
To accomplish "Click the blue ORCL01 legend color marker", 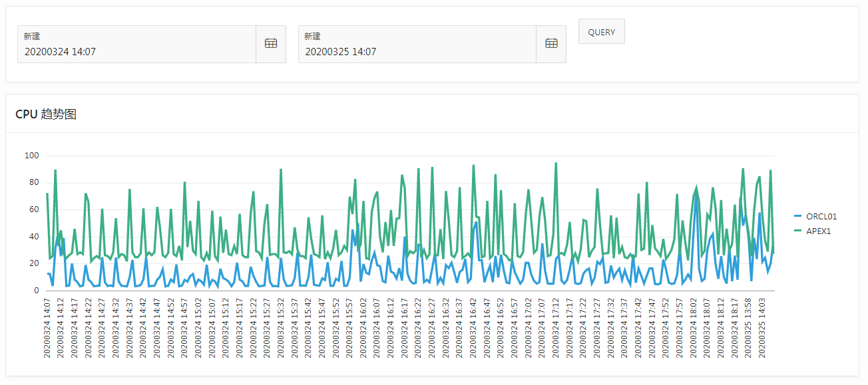I will [798, 216].
